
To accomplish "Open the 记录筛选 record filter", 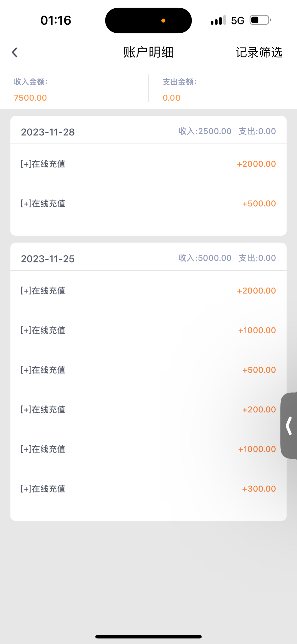I will [x=259, y=52].
